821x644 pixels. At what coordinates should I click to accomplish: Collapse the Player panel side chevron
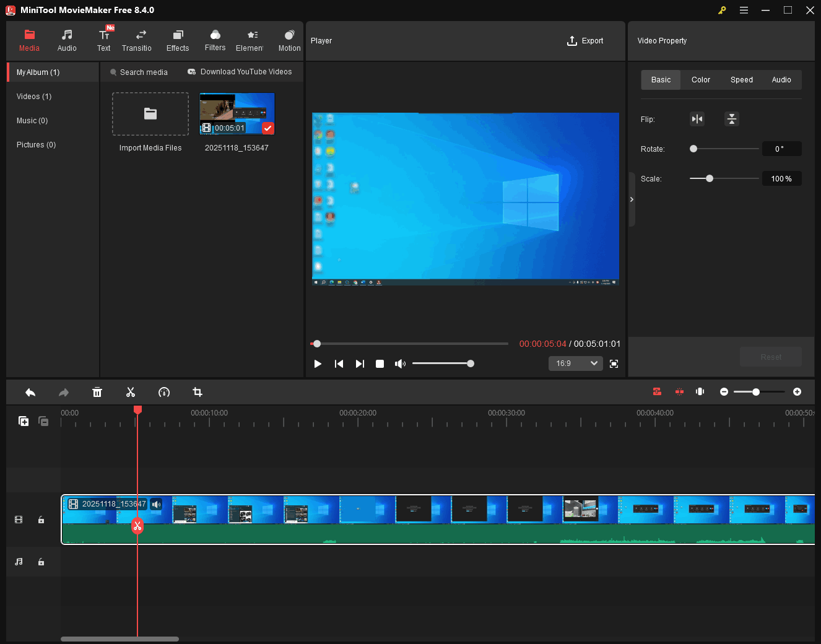[632, 199]
